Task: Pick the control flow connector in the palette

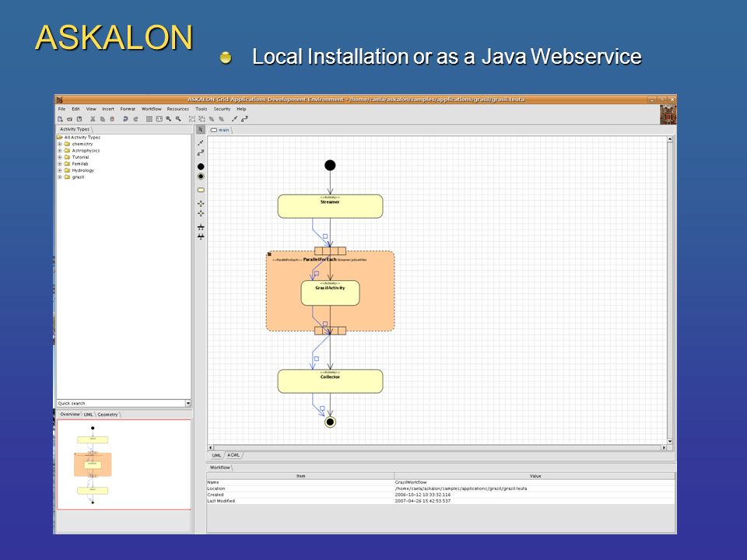Action: (201, 143)
